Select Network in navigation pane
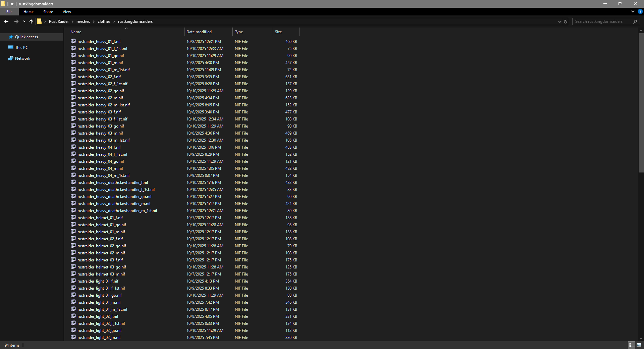 click(22, 58)
